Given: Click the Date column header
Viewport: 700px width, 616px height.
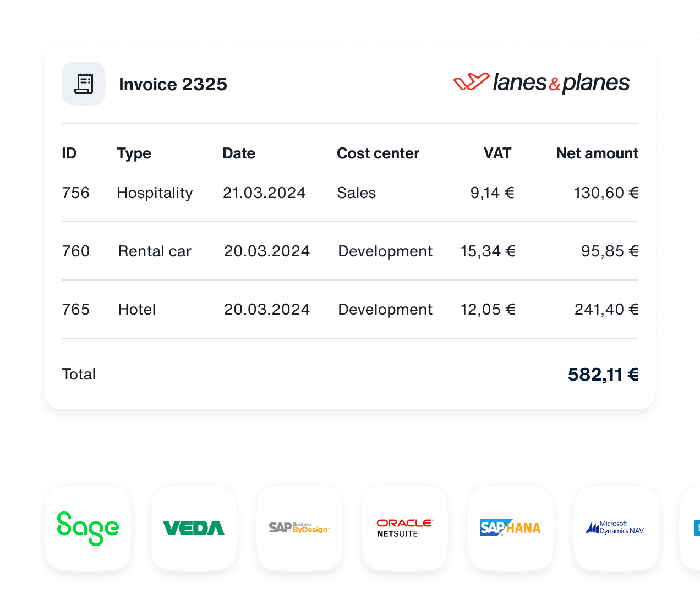Looking at the screenshot, I should coord(239,153).
